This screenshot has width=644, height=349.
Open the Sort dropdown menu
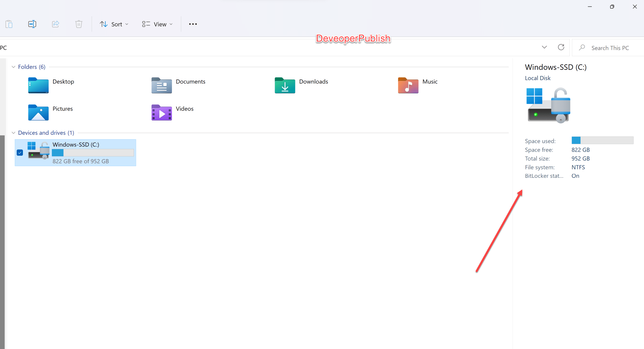click(x=114, y=24)
